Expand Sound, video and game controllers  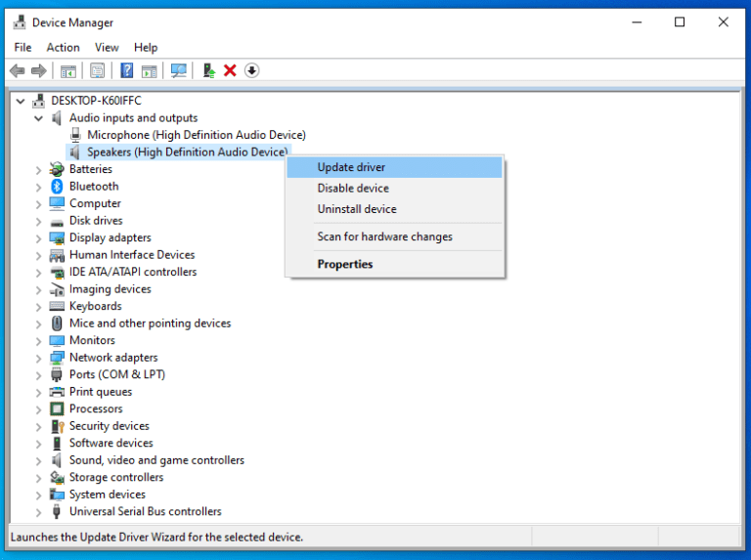tap(39, 460)
